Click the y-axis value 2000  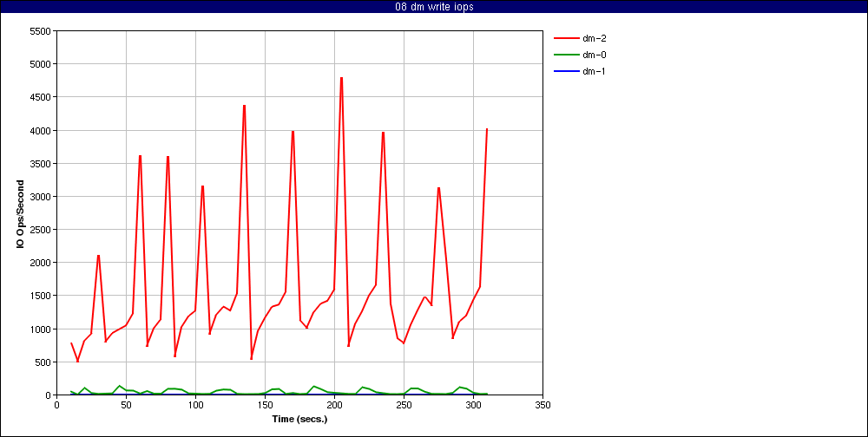point(40,263)
